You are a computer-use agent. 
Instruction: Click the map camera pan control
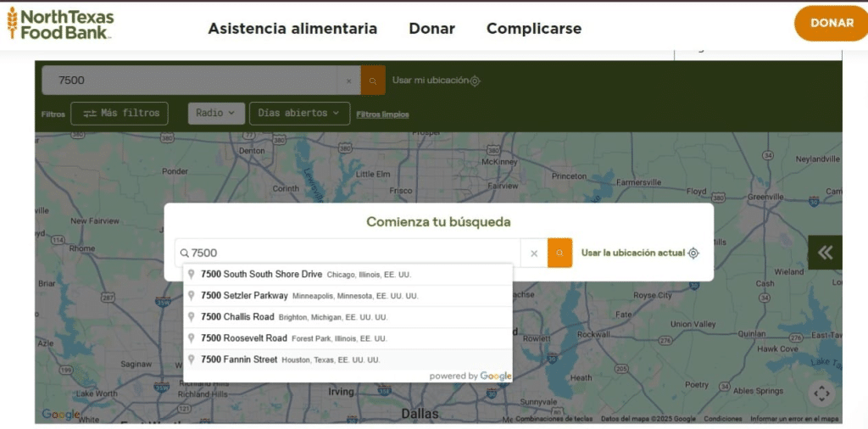821,393
